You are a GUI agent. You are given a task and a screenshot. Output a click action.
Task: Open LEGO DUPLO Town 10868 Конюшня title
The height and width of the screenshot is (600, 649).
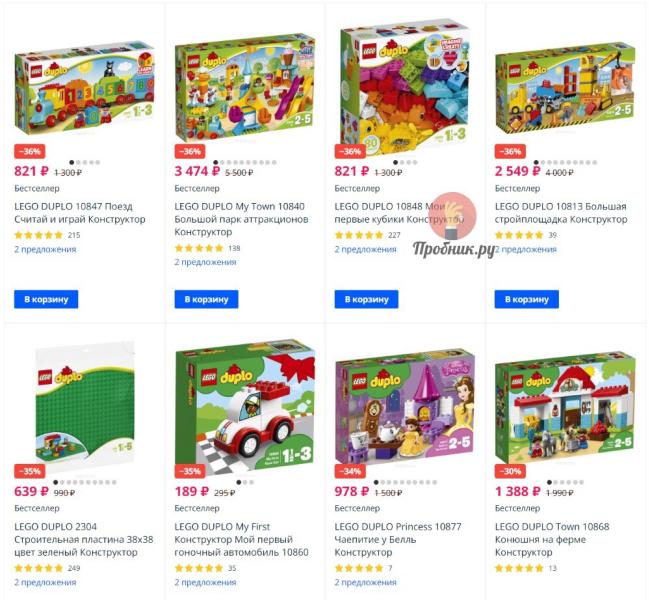coord(552,539)
